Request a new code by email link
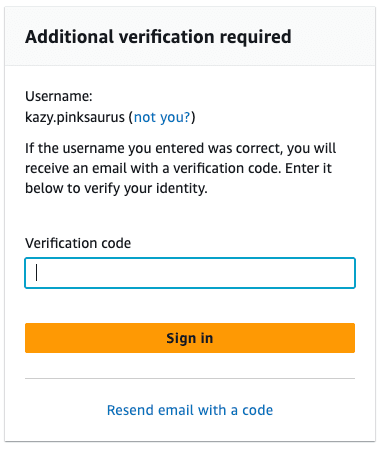390x449 pixels. (x=190, y=410)
